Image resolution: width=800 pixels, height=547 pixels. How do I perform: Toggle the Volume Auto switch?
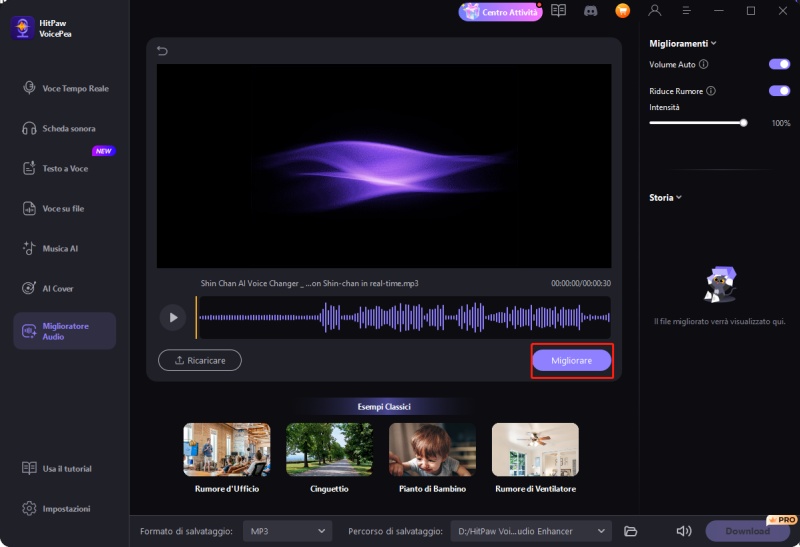779,64
